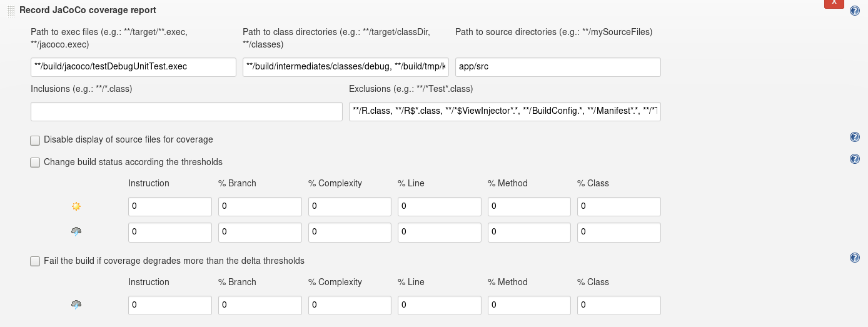The width and height of the screenshot is (868, 327).
Task: Check Change build status according the thresholds
Action: click(35, 163)
